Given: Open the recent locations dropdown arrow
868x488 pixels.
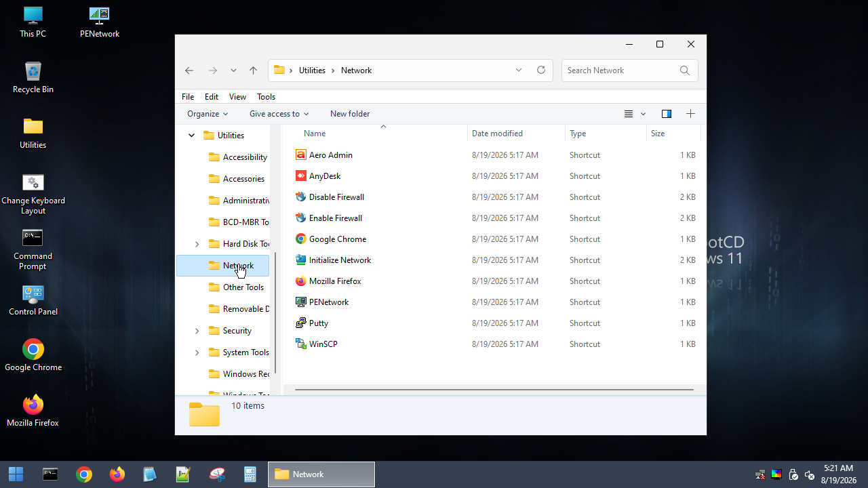Looking at the screenshot, I should [x=233, y=70].
